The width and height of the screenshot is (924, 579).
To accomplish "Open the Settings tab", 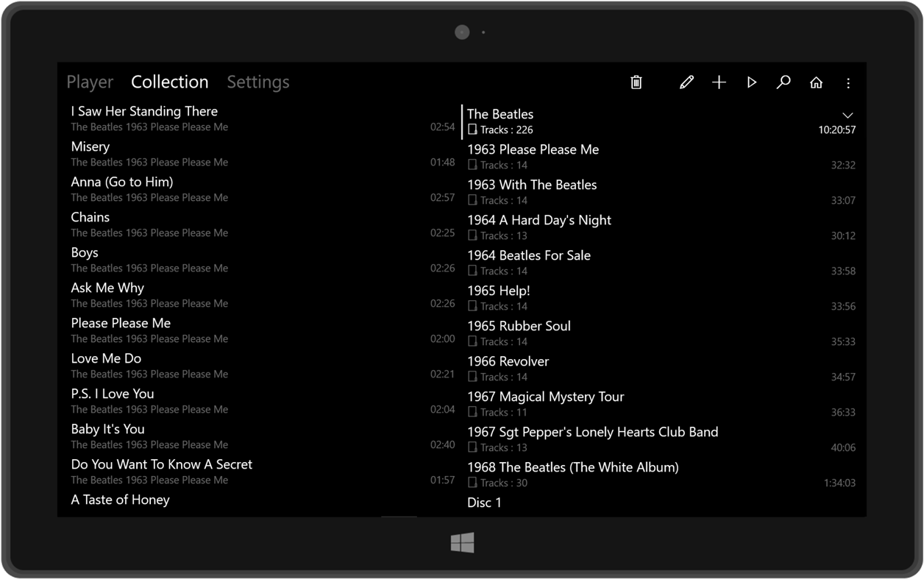I will tap(257, 82).
